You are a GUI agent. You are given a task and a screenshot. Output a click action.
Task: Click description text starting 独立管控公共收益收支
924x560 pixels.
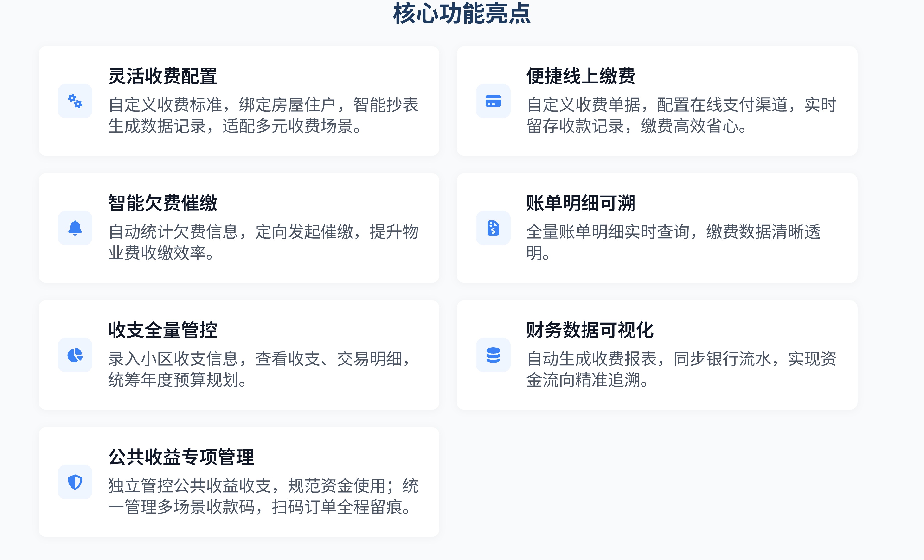pos(263,496)
